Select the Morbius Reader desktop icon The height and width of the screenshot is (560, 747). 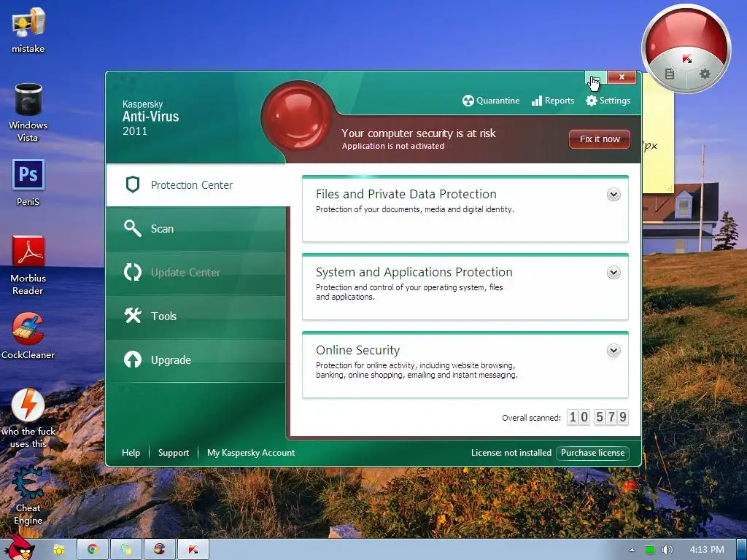click(x=28, y=265)
